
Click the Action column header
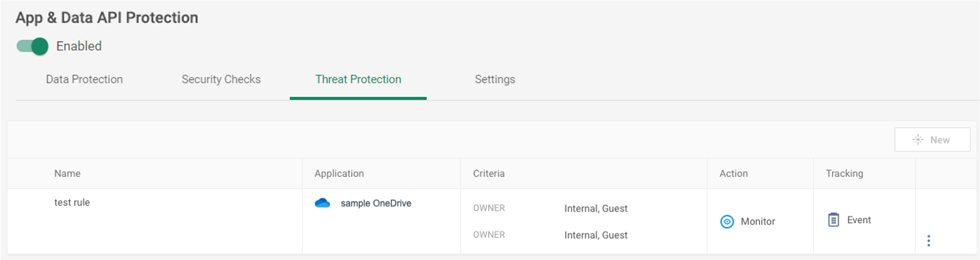[733, 174]
